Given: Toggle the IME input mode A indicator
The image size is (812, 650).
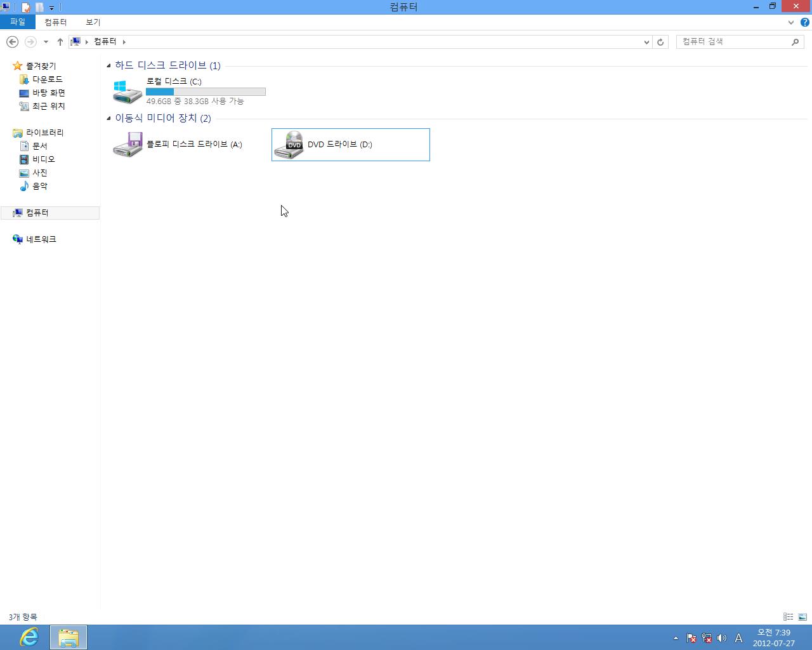Looking at the screenshot, I should coord(738,639).
